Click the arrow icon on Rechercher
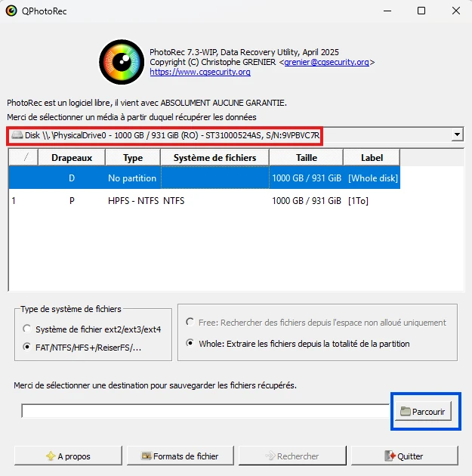The height and width of the screenshot is (476, 472). [x=270, y=456]
